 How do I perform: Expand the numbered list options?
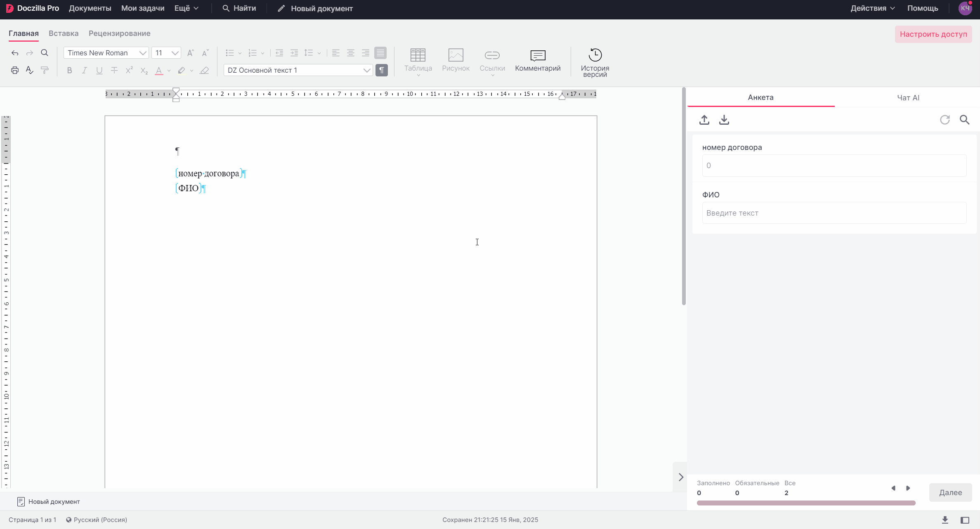[262, 53]
